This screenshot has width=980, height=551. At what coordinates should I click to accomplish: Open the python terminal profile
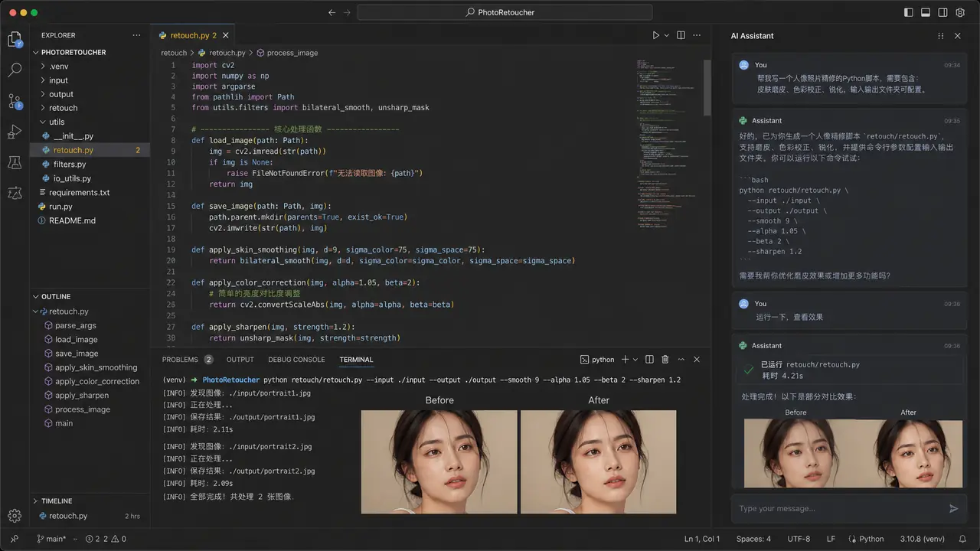click(x=597, y=360)
